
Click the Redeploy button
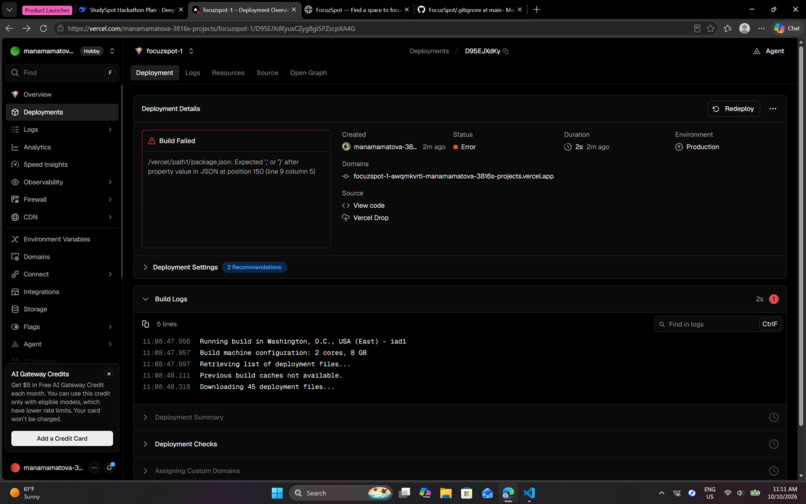tap(734, 109)
